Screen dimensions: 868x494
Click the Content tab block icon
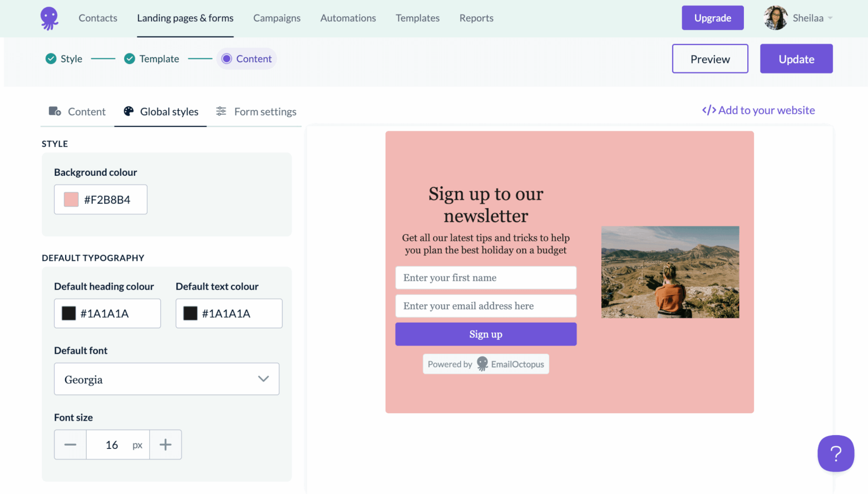pyautogui.click(x=55, y=111)
